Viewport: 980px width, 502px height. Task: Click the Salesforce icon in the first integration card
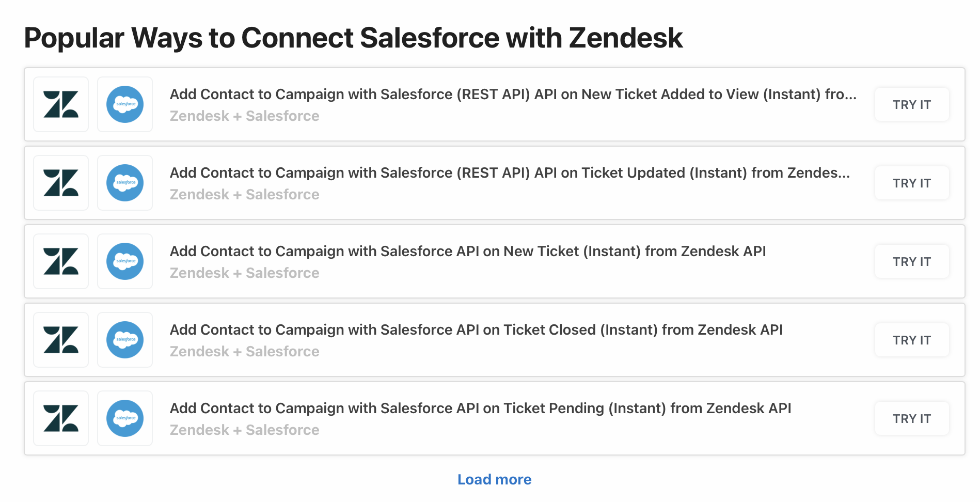[x=124, y=104]
